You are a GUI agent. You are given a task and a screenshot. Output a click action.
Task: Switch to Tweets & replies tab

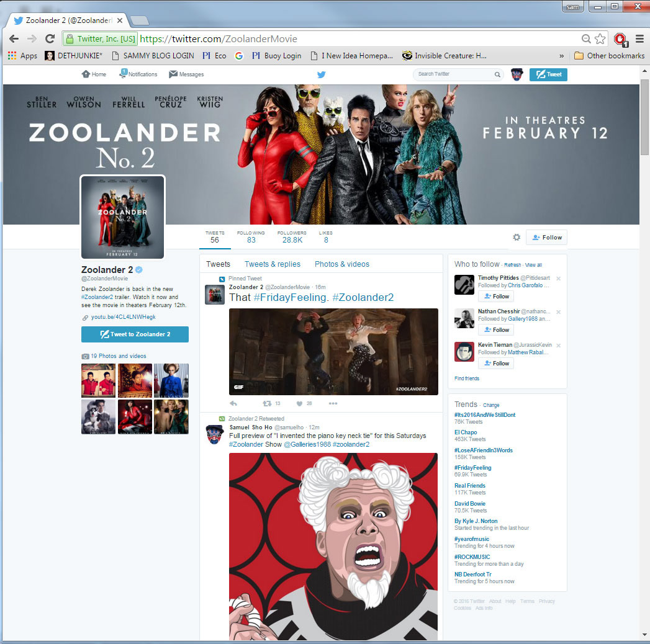(x=273, y=264)
